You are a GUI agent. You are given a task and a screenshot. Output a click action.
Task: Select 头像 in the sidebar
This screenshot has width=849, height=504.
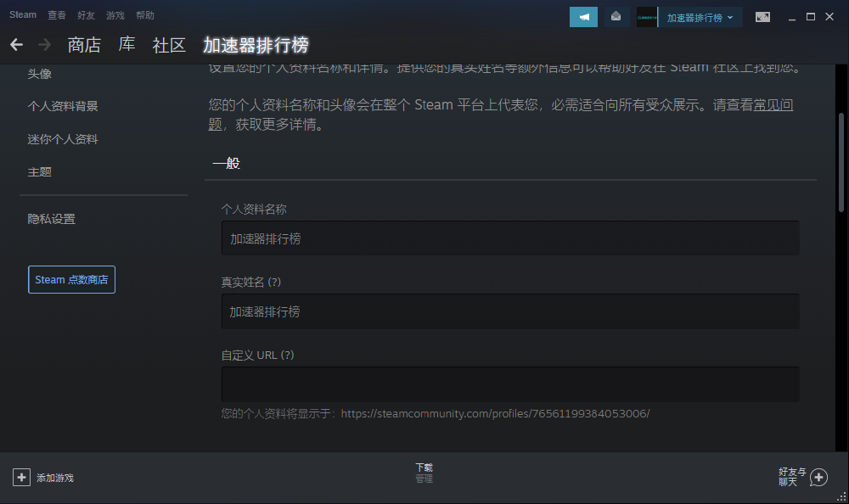pyautogui.click(x=40, y=74)
